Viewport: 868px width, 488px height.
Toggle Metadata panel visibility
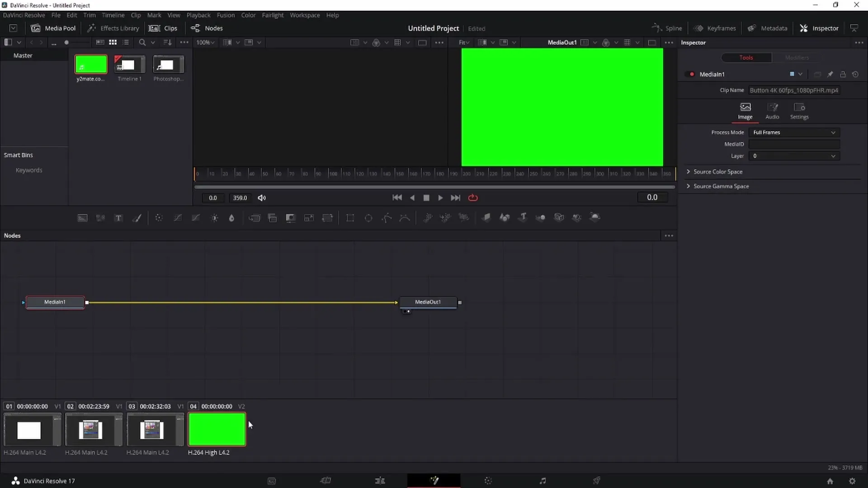[x=769, y=28]
